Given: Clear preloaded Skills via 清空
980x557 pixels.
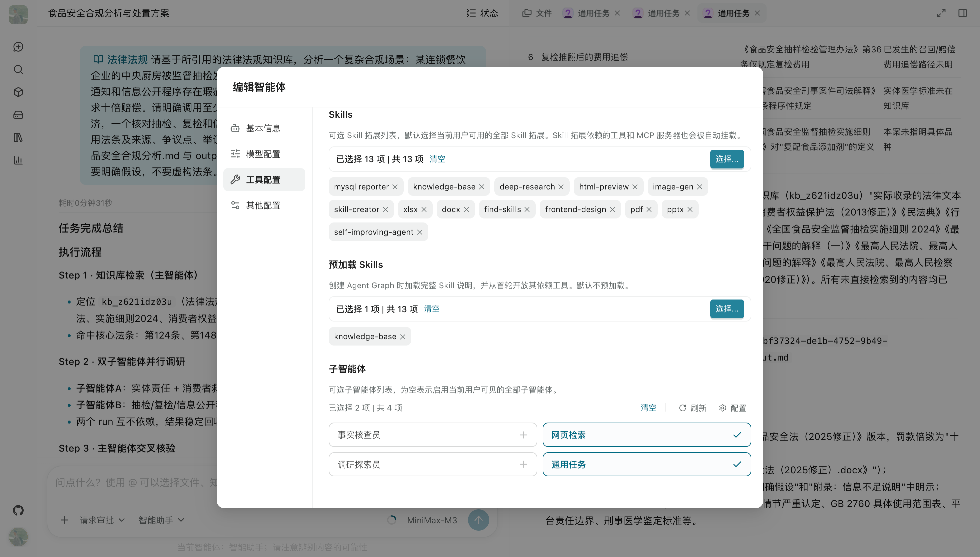Looking at the screenshot, I should [x=432, y=309].
